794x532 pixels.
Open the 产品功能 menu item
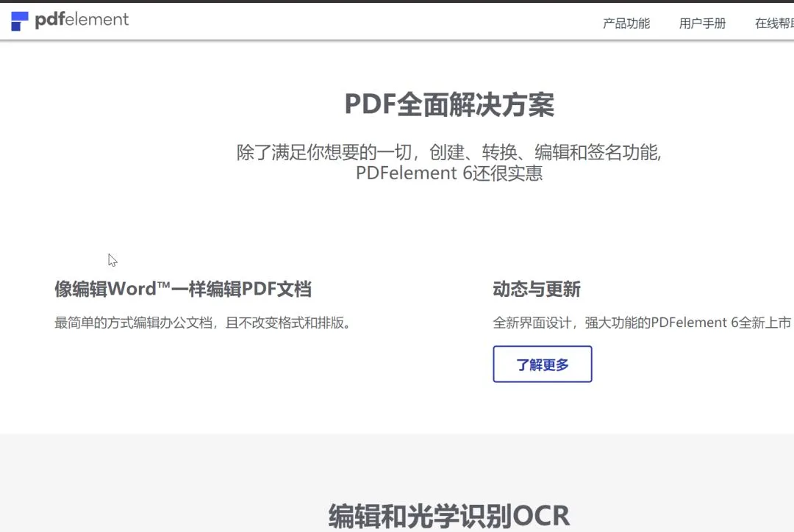point(626,24)
